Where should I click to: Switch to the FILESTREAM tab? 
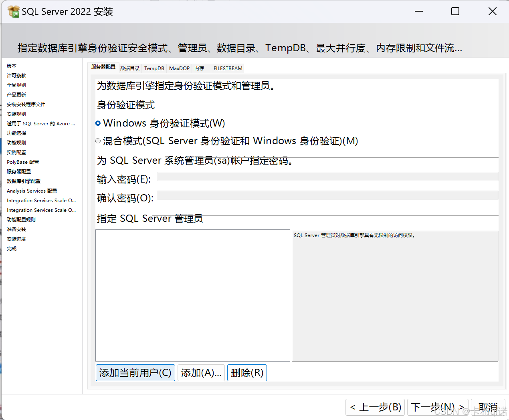(x=227, y=68)
